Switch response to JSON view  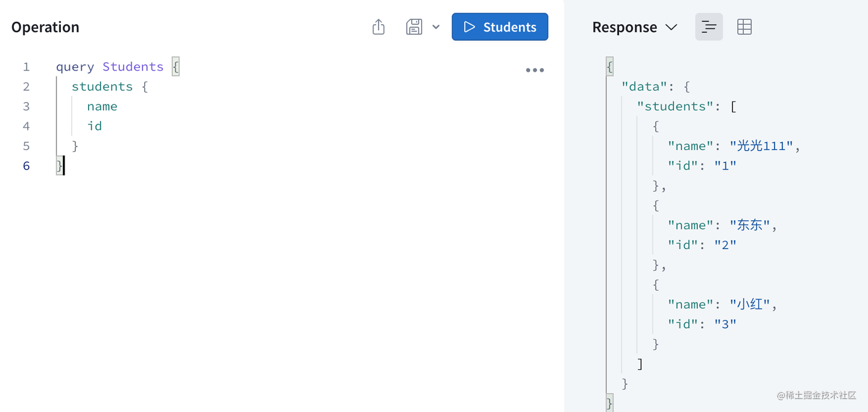[x=709, y=27]
